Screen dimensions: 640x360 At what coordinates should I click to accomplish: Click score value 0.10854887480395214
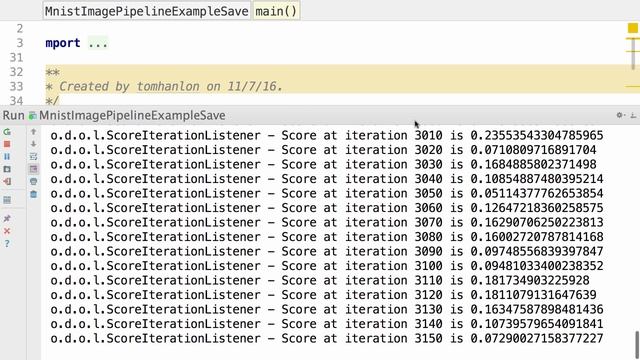click(x=537, y=179)
